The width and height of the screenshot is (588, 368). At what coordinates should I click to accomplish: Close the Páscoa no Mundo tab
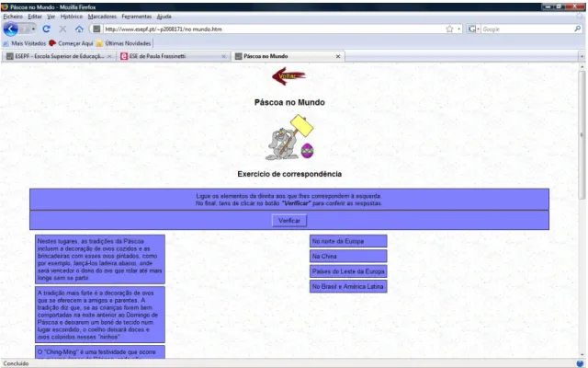point(338,56)
